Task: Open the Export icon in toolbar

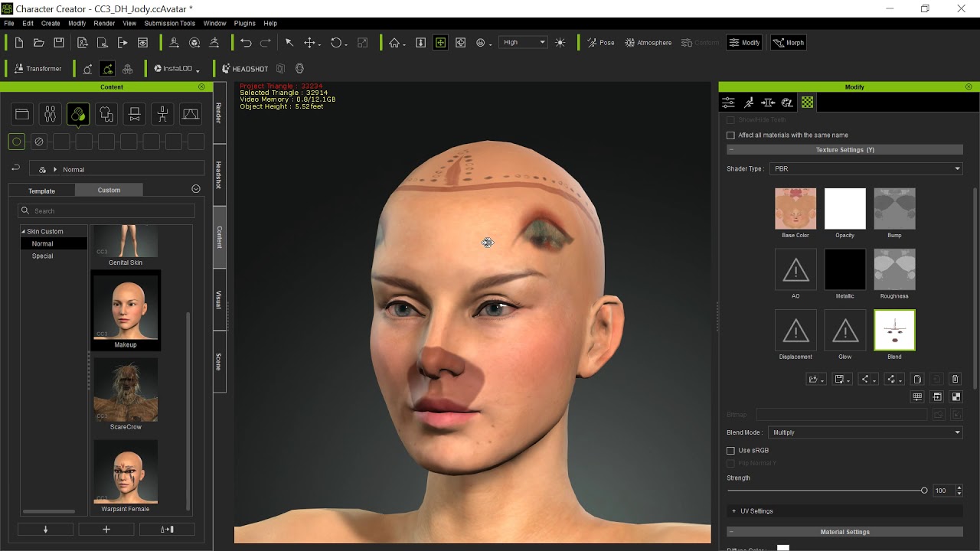Action: click(122, 43)
